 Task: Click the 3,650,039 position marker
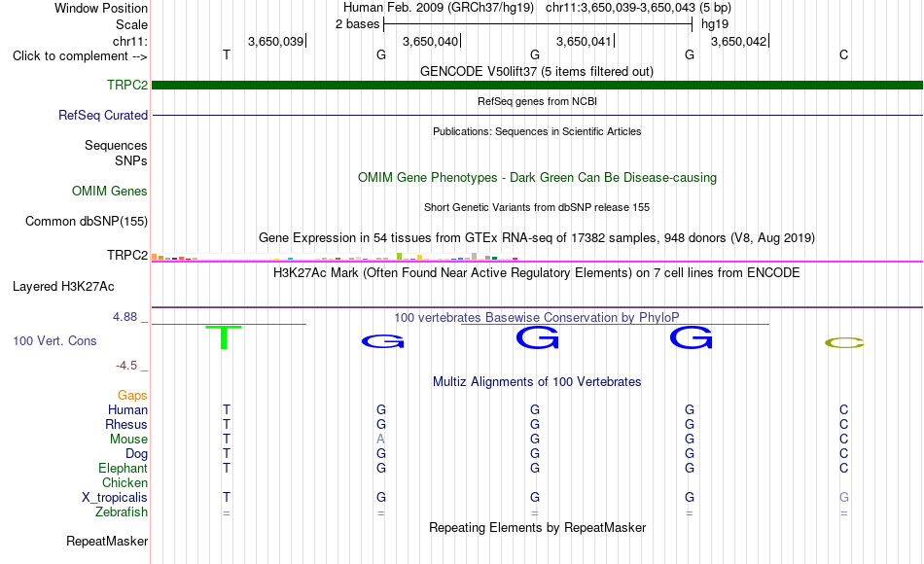(x=276, y=41)
